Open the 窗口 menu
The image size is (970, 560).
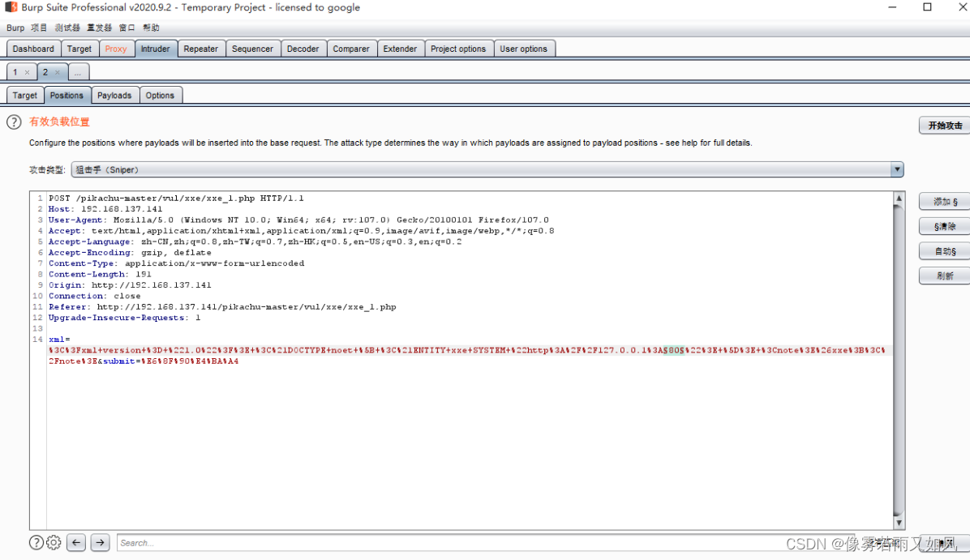[x=127, y=28]
